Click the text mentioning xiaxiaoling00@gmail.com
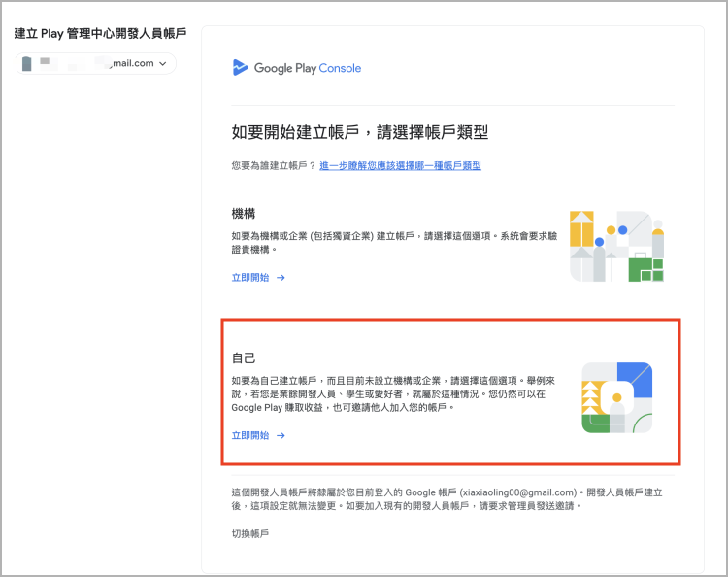The image size is (728, 577). (x=447, y=499)
